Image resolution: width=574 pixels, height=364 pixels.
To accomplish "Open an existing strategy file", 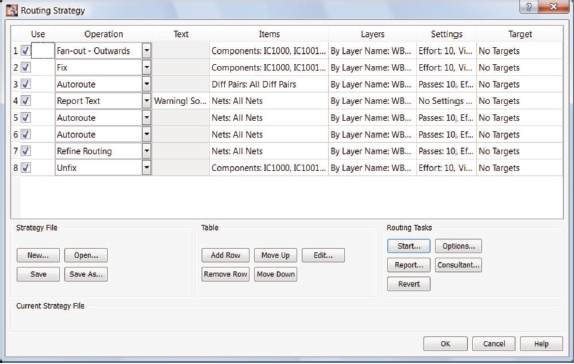I will click(x=86, y=255).
